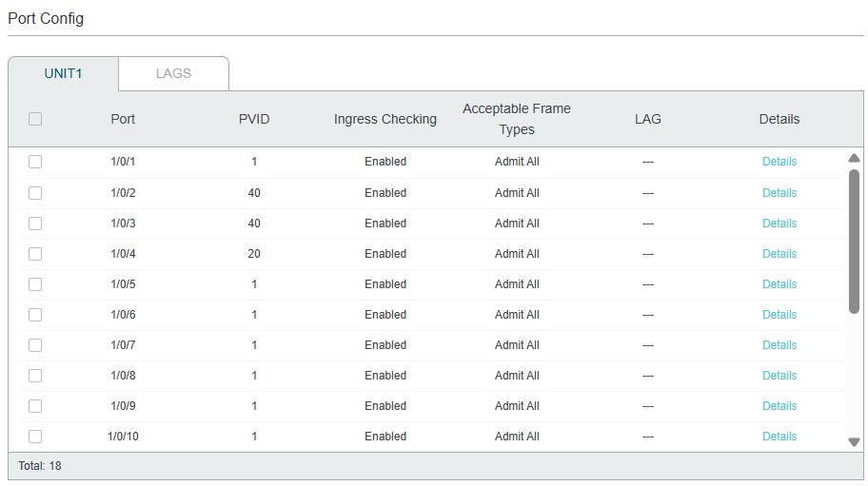868x486 pixels.
Task: Show Details of port 1/0/8
Action: tap(779, 376)
